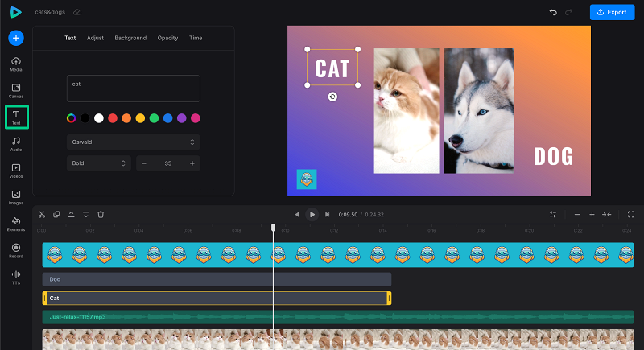Split clip with the scissors tool

point(42,215)
